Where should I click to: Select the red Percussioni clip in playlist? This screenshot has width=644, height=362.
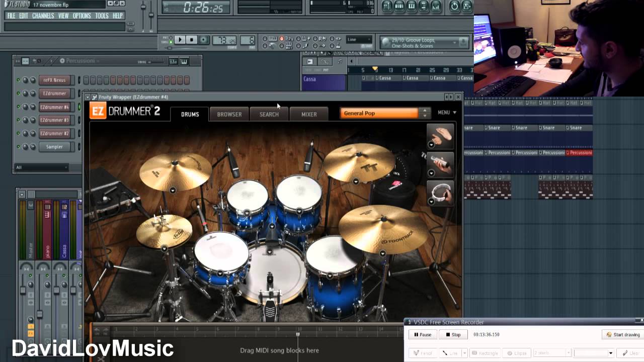click(x=579, y=152)
